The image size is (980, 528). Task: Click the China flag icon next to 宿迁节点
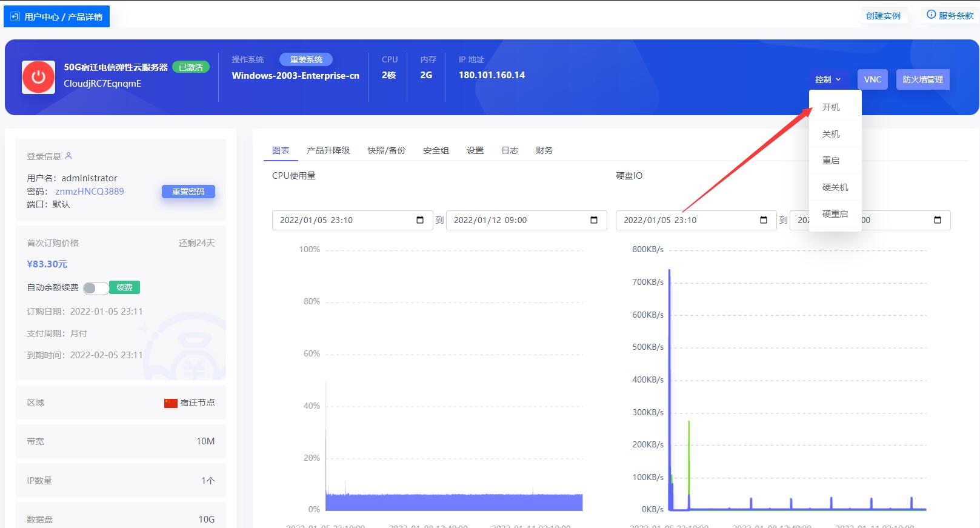(171, 403)
